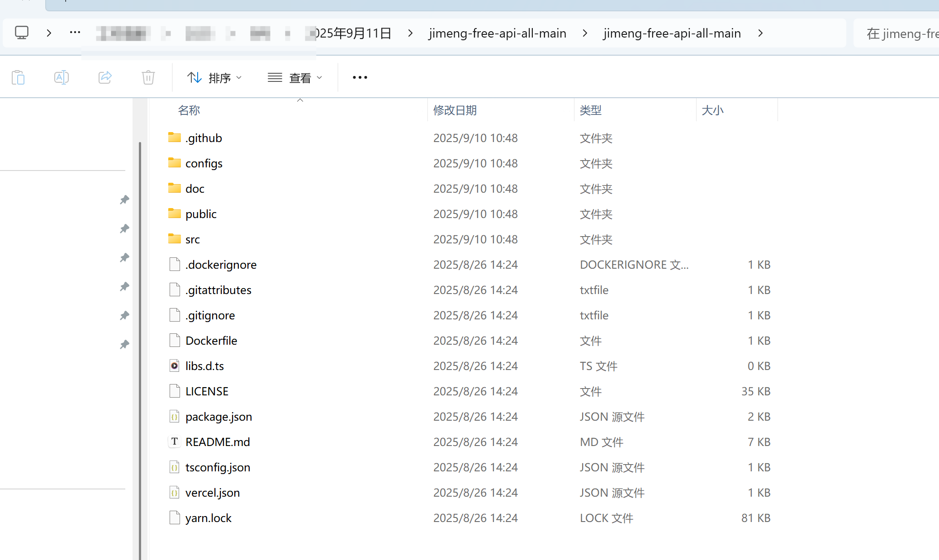
Task: Open the 排序 sort dropdown
Action: [x=214, y=78]
